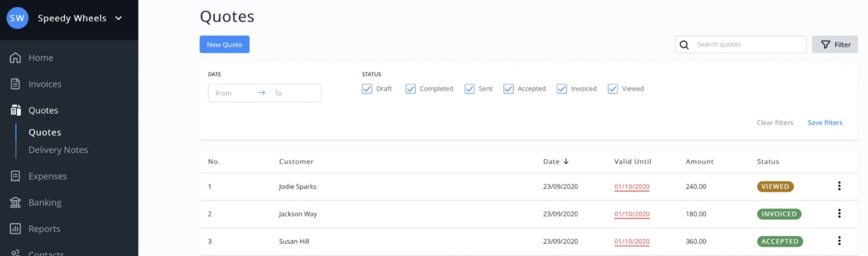Click the Reports chart icon
Image resolution: width=868 pixels, height=256 pixels.
click(x=15, y=229)
